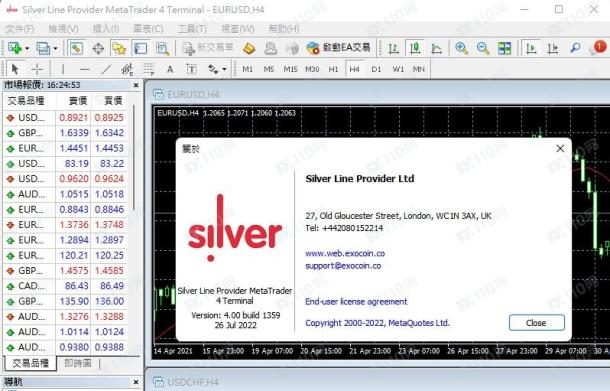Close the Navigator (導航) panel
The height and width of the screenshot is (391, 610).
pos(136,382)
